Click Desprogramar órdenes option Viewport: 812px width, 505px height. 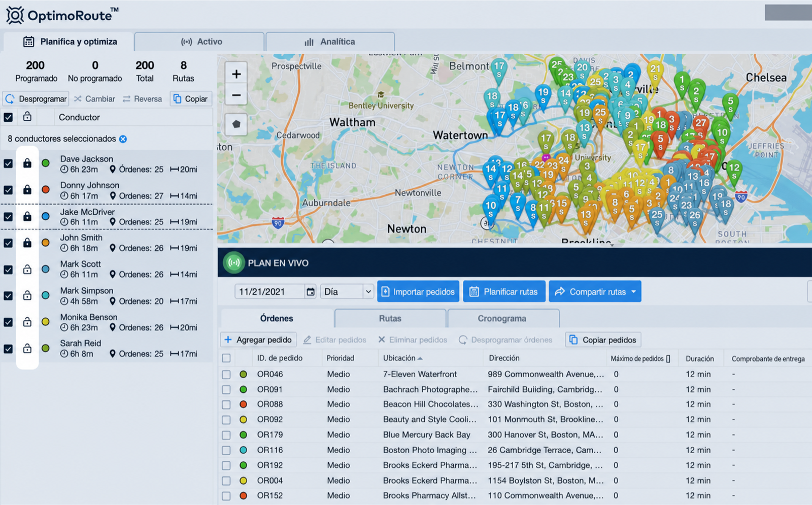click(505, 340)
